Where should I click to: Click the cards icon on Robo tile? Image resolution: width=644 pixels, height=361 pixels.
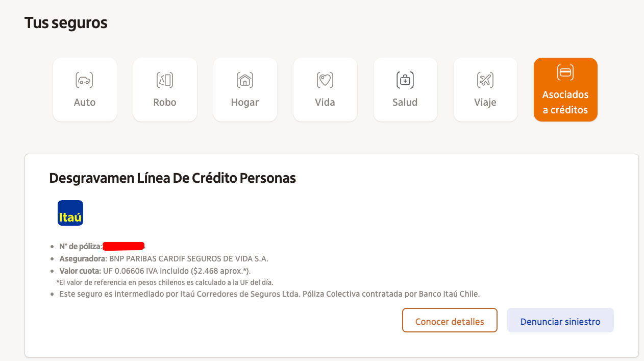click(x=165, y=80)
